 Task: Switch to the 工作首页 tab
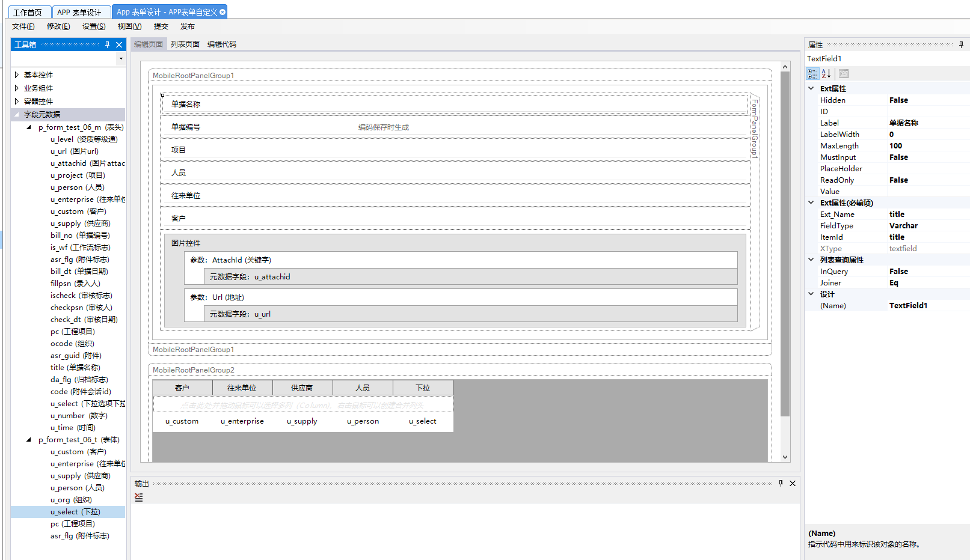coord(28,12)
